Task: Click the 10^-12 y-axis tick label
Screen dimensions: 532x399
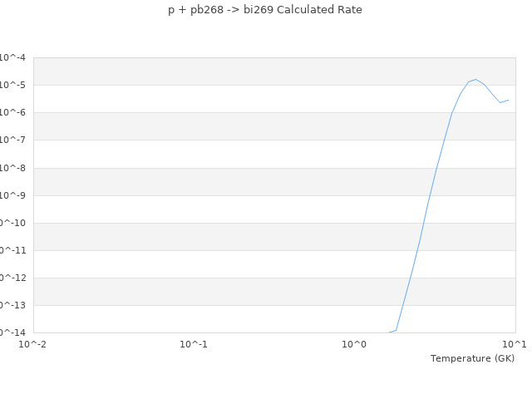Action: pyautogui.click(x=12, y=278)
